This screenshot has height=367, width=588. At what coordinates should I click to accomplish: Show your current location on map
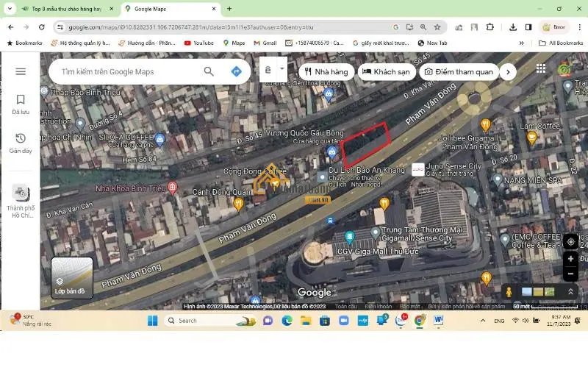pyautogui.click(x=570, y=241)
